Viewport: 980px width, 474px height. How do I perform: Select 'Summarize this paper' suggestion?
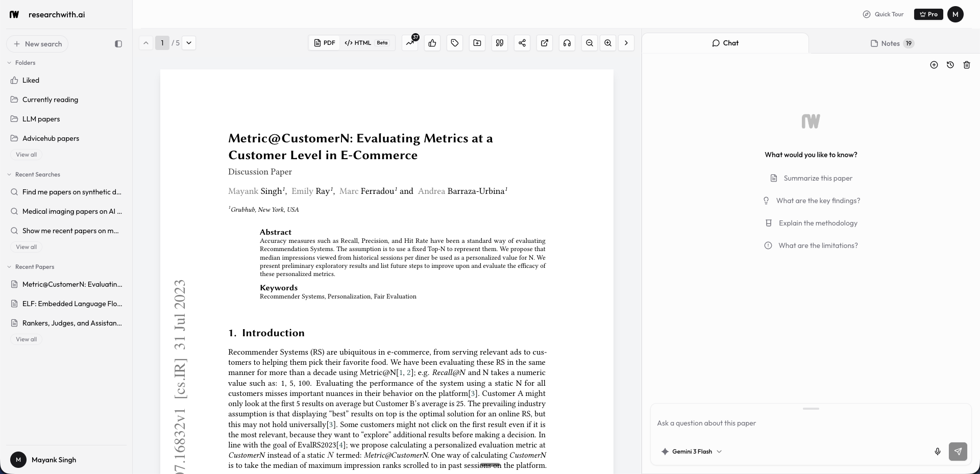click(811, 178)
